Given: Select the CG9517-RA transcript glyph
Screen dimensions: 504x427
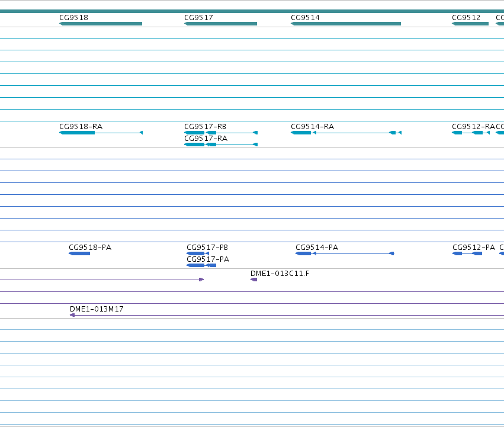Looking at the screenshot, I should tap(221, 145).
